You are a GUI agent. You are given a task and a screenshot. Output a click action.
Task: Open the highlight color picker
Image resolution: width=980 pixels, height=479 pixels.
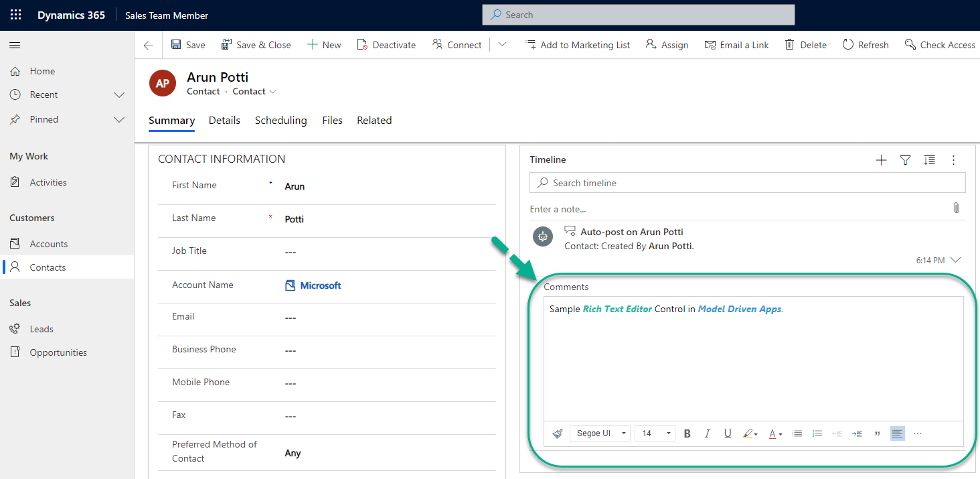point(750,433)
